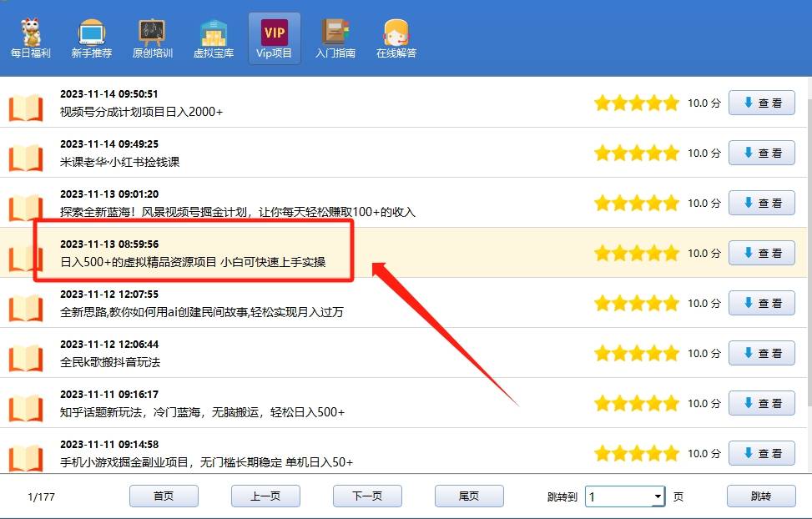Click book icon for 知乎话题新玩法 row

point(26,408)
